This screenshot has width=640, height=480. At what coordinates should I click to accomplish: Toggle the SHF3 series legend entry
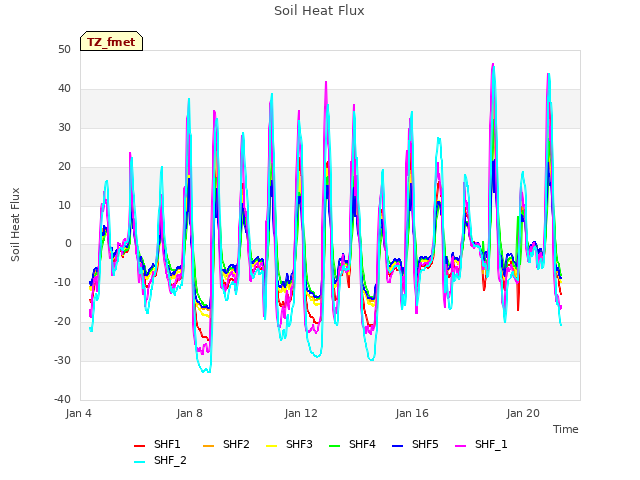click(289, 444)
